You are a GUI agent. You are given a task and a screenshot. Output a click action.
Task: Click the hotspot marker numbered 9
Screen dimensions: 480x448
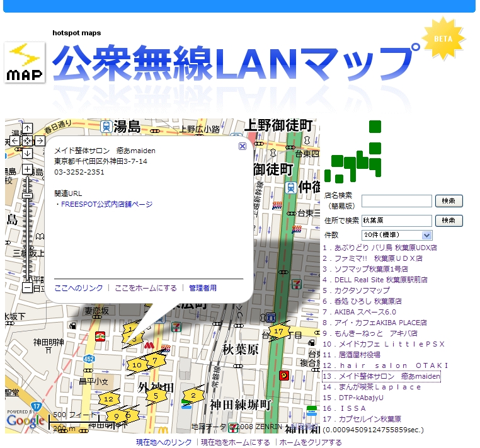click(x=117, y=416)
